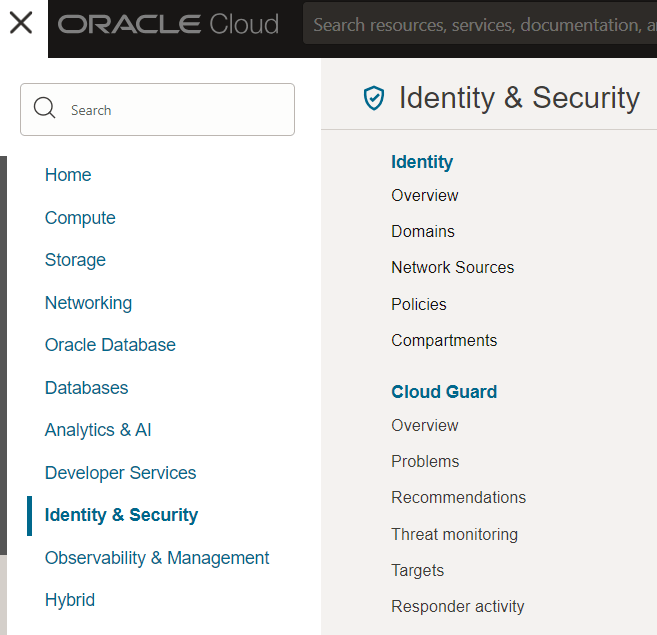Image resolution: width=657 pixels, height=635 pixels.
Task: Open Policies link
Action: click(x=419, y=304)
